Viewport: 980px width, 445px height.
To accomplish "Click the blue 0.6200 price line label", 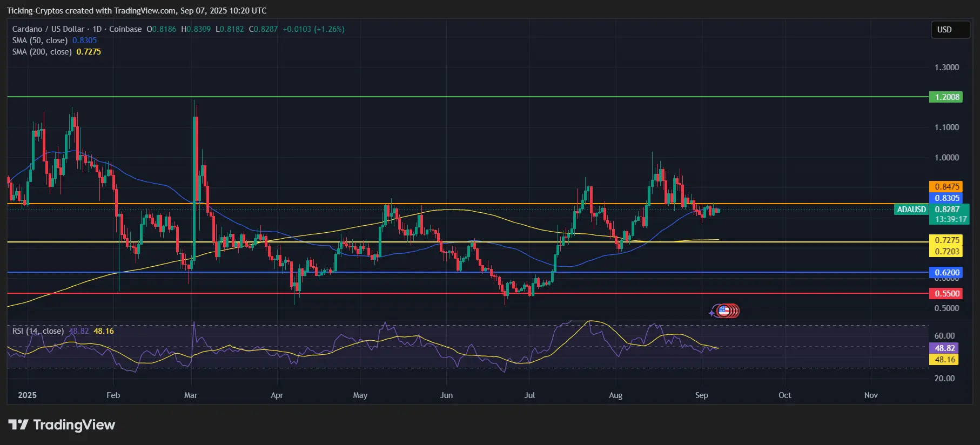I will click(945, 273).
